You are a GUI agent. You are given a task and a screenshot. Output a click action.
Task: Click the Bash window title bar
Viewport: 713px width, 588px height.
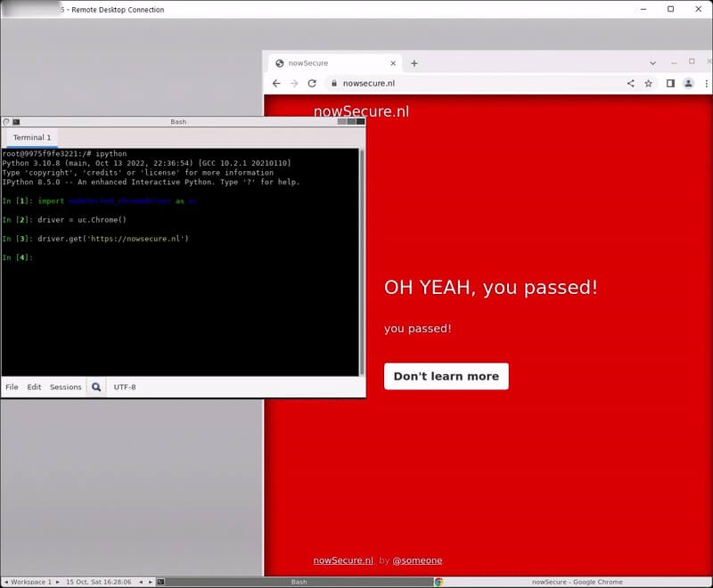[x=178, y=122]
